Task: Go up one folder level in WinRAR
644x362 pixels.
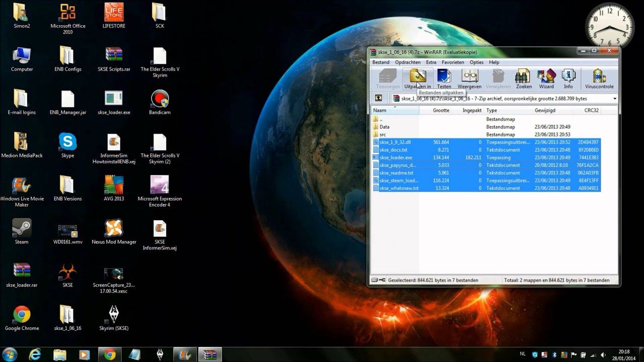Action: [378, 99]
